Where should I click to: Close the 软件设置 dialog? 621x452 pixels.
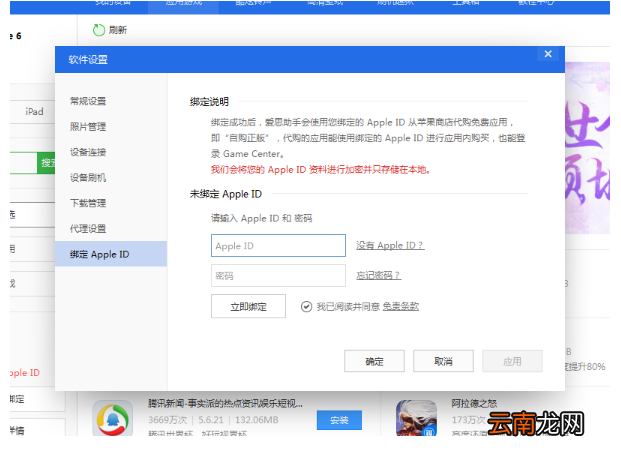pyautogui.click(x=548, y=54)
